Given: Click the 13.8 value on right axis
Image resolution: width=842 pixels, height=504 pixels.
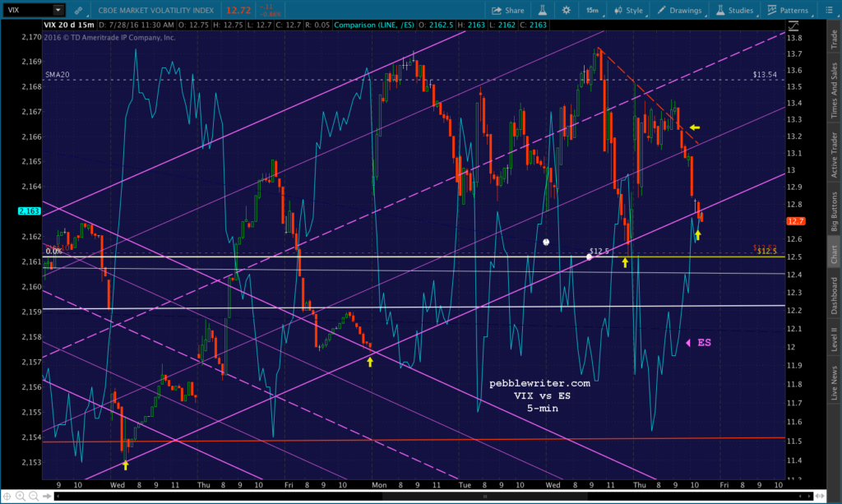Looking at the screenshot, I should click(x=794, y=38).
